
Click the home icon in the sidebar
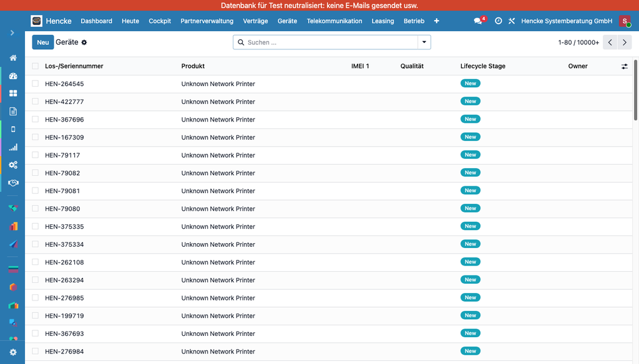click(x=13, y=58)
